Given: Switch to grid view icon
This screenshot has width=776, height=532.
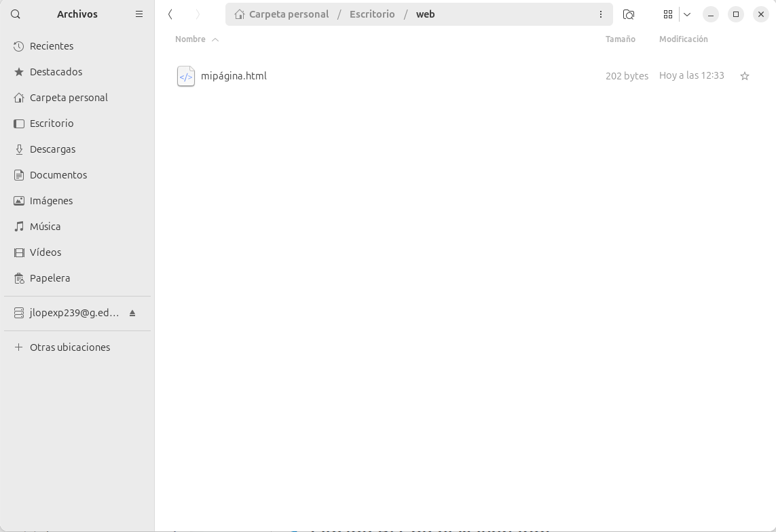Looking at the screenshot, I should click(x=668, y=14).
